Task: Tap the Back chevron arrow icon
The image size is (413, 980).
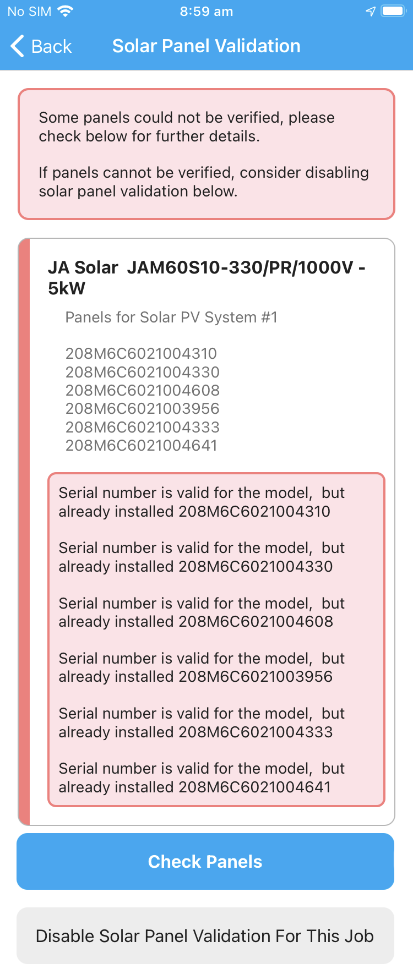Action: click(17, 46)
